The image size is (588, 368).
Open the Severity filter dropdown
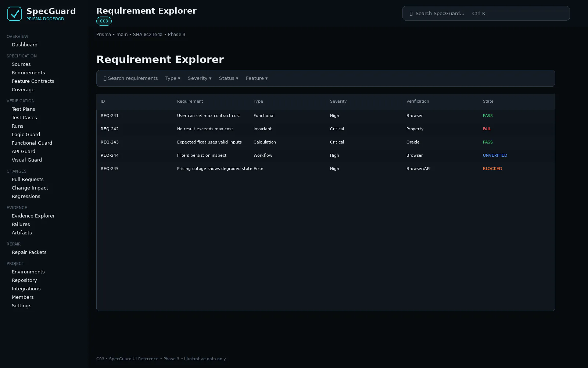pos(200,78)
